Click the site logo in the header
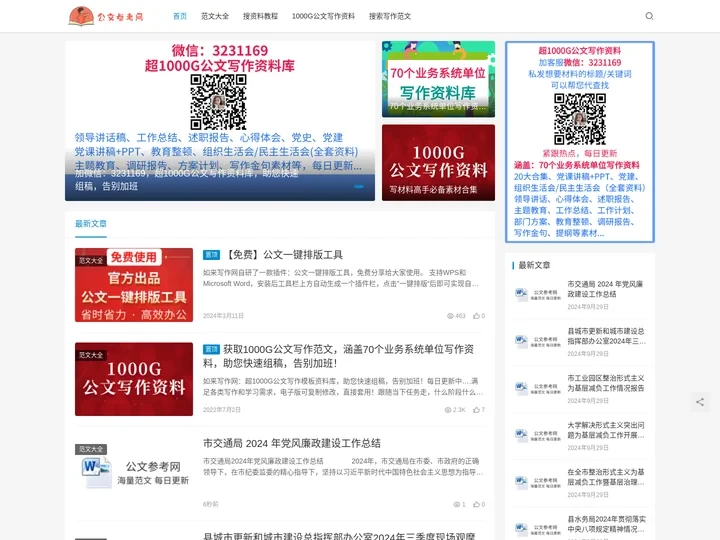Image resolution: width=720 pixels, height=540 pixels. click(x=106, y=16)
